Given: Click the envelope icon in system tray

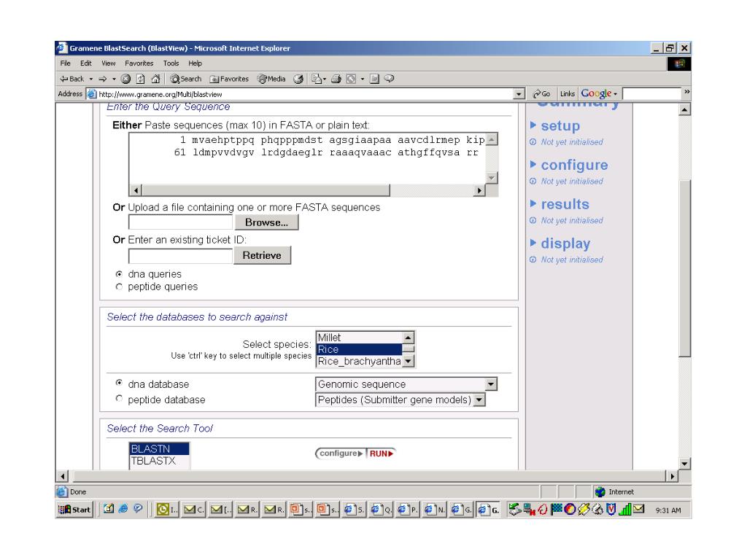Looking at the screenshot, I should [x=639, y=509].
